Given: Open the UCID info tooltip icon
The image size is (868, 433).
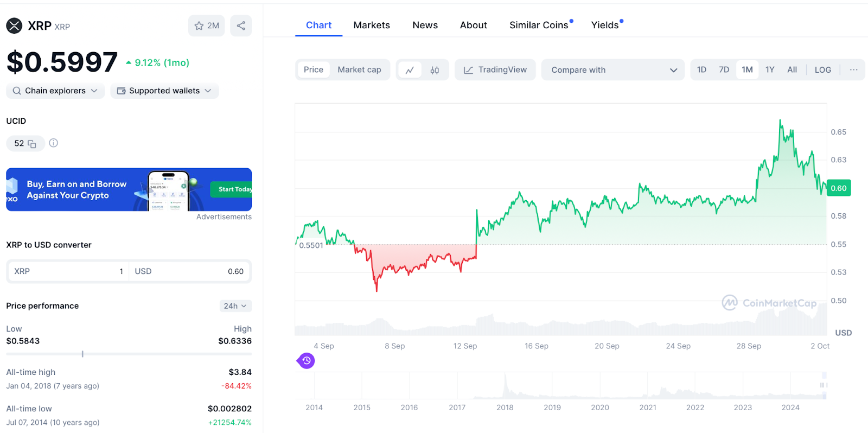Looking at the screenshot, I should click(53, 143).
